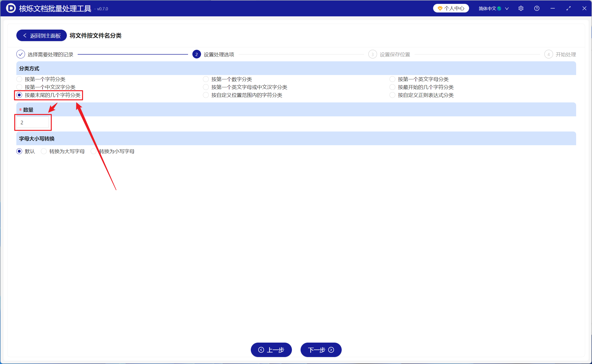Expand the 简体中文 language dropdown
The width and height of the screenshot is (592, 364).
pos(494,9)
